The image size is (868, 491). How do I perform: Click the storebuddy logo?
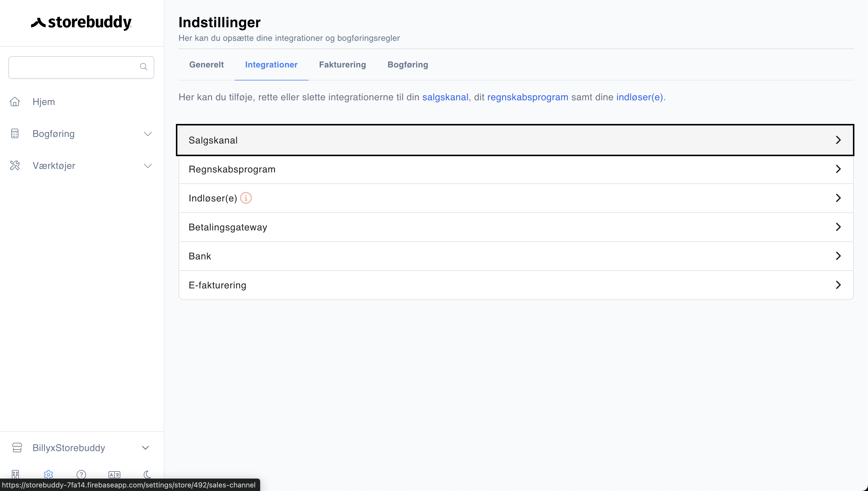(x=81, y=22)
